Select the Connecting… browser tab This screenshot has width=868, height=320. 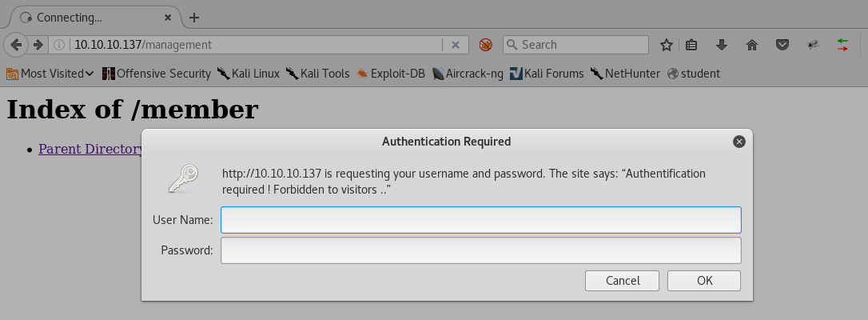click(x=88, y=18)
